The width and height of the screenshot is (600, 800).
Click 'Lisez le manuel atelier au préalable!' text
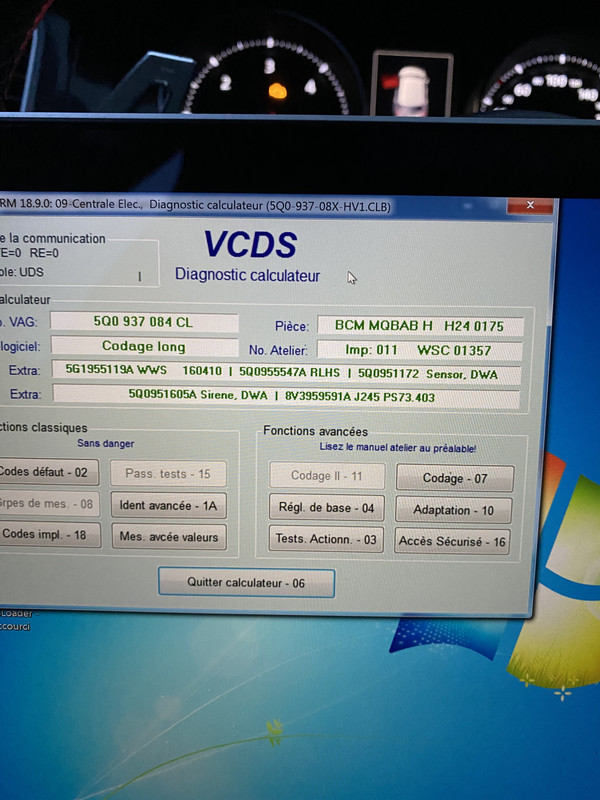click(397, 447)
